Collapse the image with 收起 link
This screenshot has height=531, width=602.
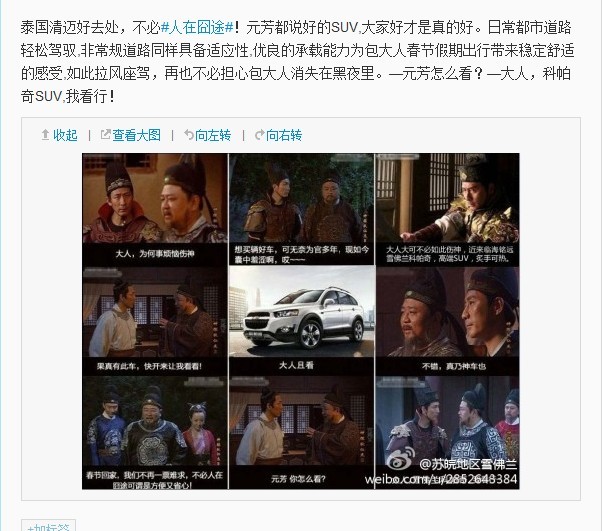65,135
